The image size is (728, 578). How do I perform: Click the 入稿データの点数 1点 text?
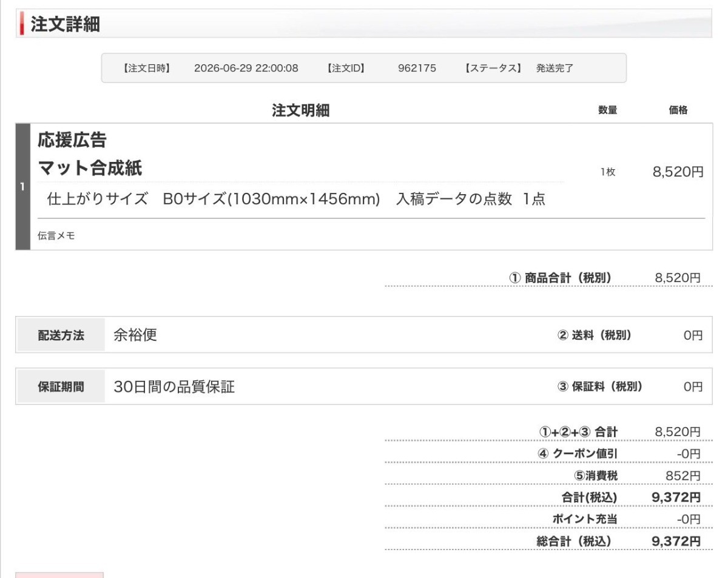click(x=470, y=199)
